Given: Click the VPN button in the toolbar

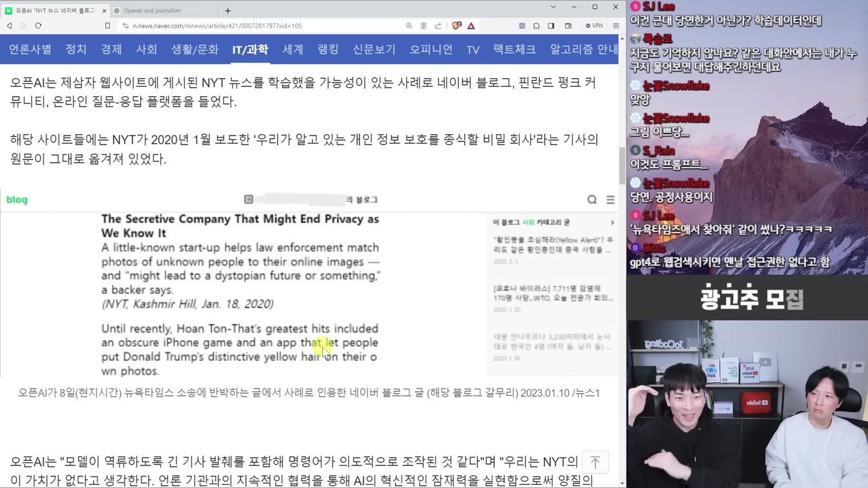Looking at the screenshot, I should 594,26.
